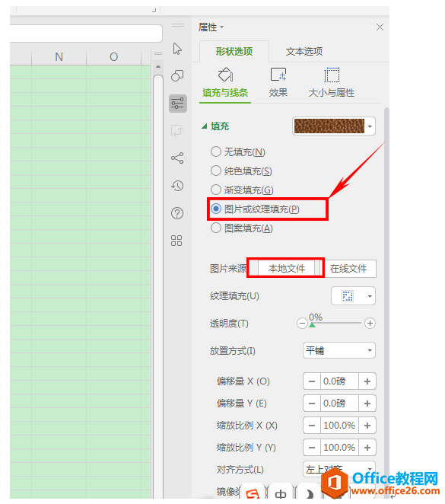Click the Offset Y value field
Image resolution: width=445 pixels, height=504 pixels.
pyautogui.click(x=339, y=403)
